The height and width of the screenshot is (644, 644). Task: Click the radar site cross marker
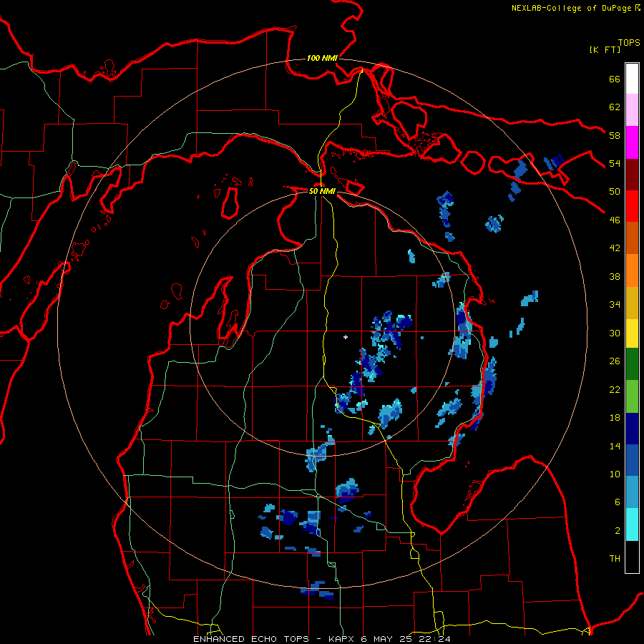pyautogui.click(x=346, y=337)
